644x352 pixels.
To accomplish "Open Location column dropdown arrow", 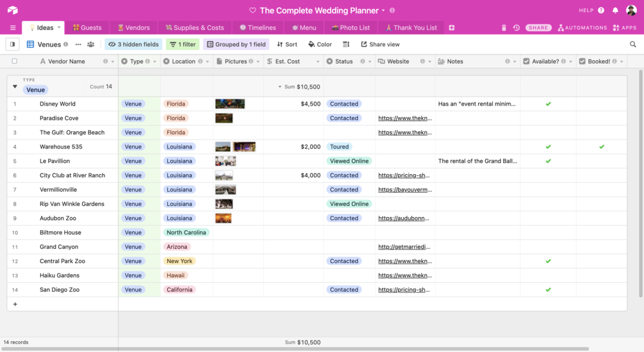I will point(208,61).
